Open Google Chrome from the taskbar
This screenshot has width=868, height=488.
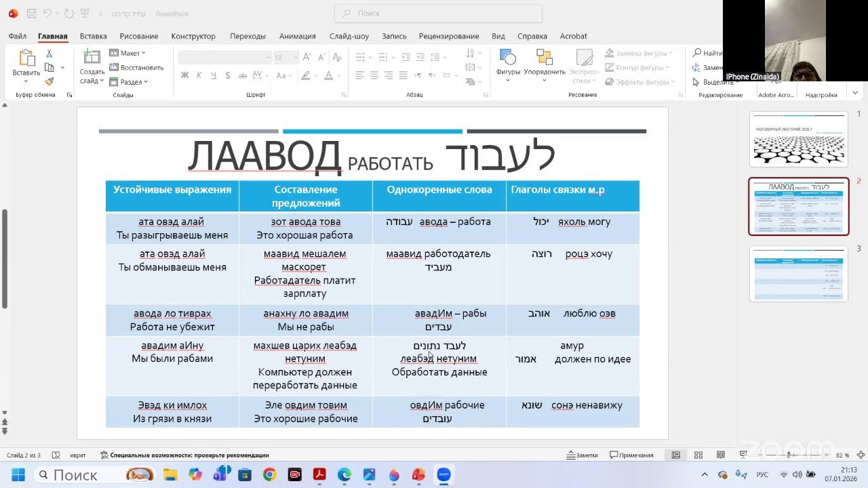(270, 474)
